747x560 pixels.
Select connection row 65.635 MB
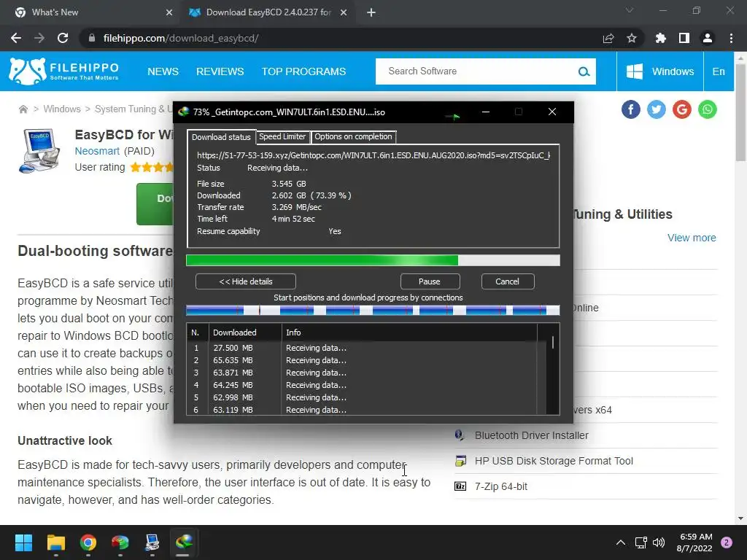(x=362, y=360)
